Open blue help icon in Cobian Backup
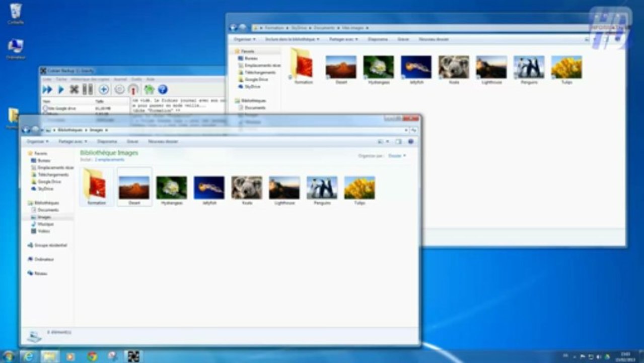644x363 pixels. [163, 89]
